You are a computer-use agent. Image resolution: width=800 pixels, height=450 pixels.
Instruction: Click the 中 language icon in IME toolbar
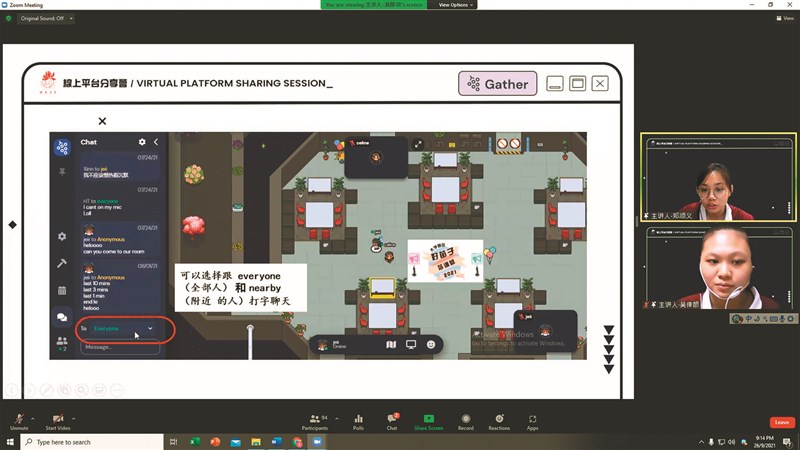click(x=748, y=319)
